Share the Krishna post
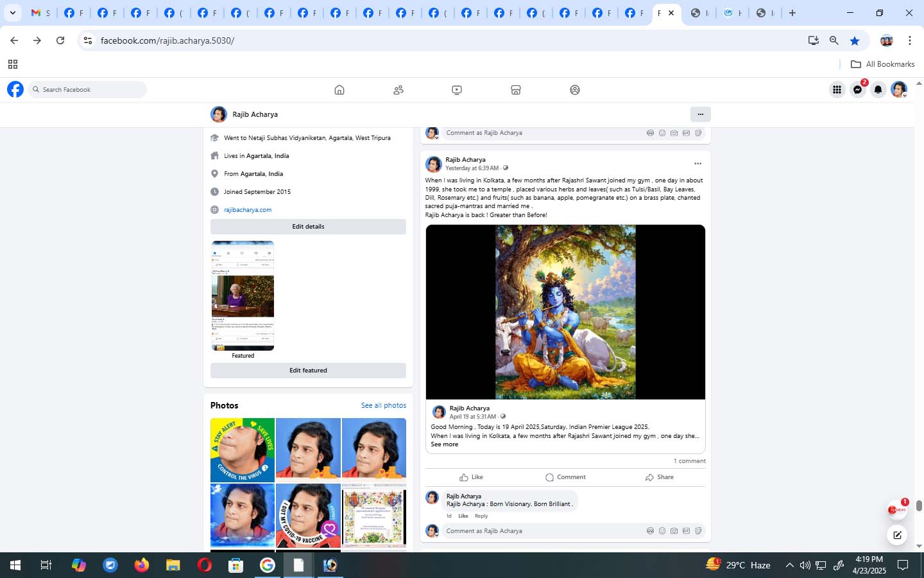924x578 pixels. click(x=660, y=477)
